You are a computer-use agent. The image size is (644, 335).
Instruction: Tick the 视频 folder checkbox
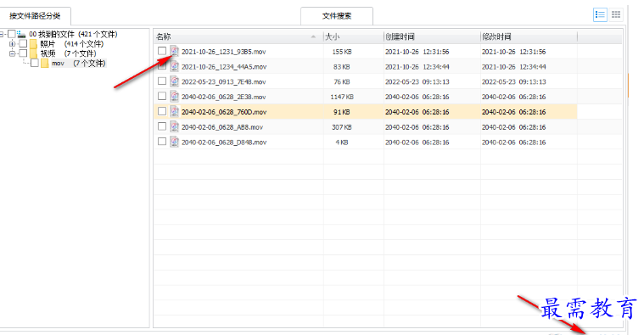tap(23, 53)
